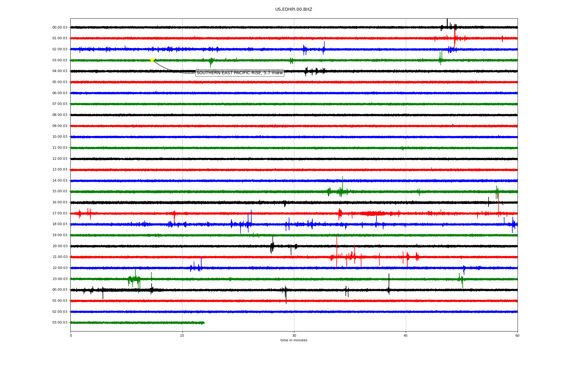Viewport: 588px width, 368px height.
Task: Click the 21:00:03 time label
Action: (x=60, y=257)
